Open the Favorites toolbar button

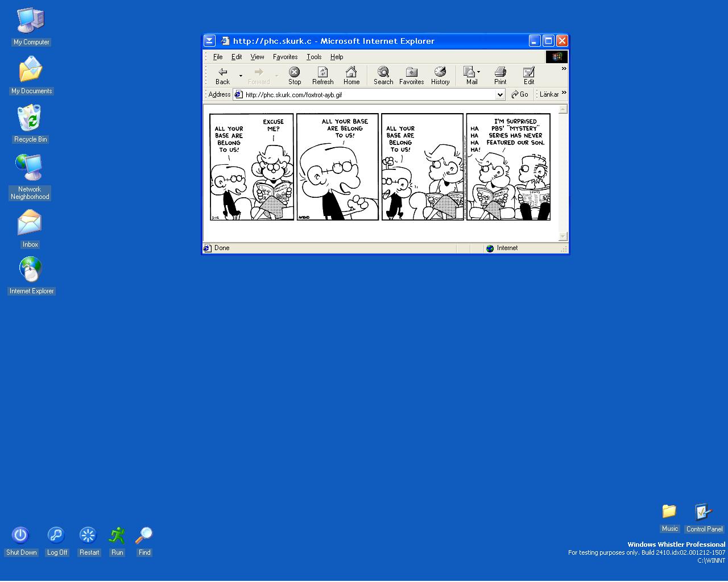[411, 76]
